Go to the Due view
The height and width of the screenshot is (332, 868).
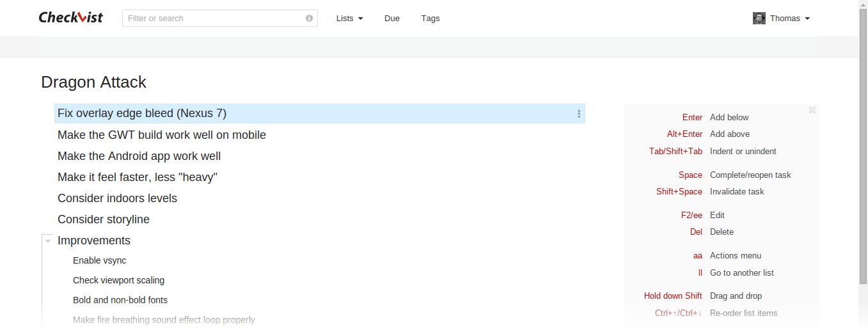[392, 19]
